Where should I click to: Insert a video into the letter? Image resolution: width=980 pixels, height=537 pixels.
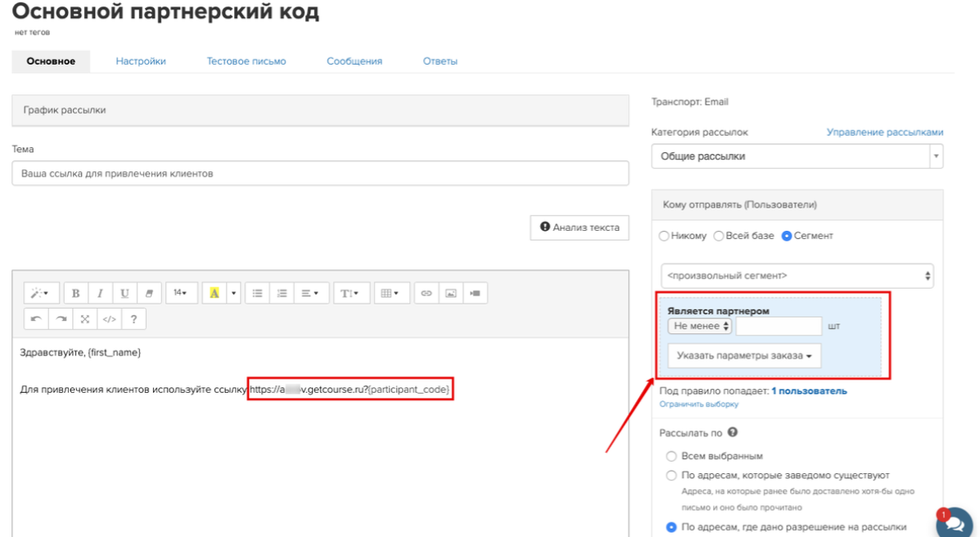(475, 293)
